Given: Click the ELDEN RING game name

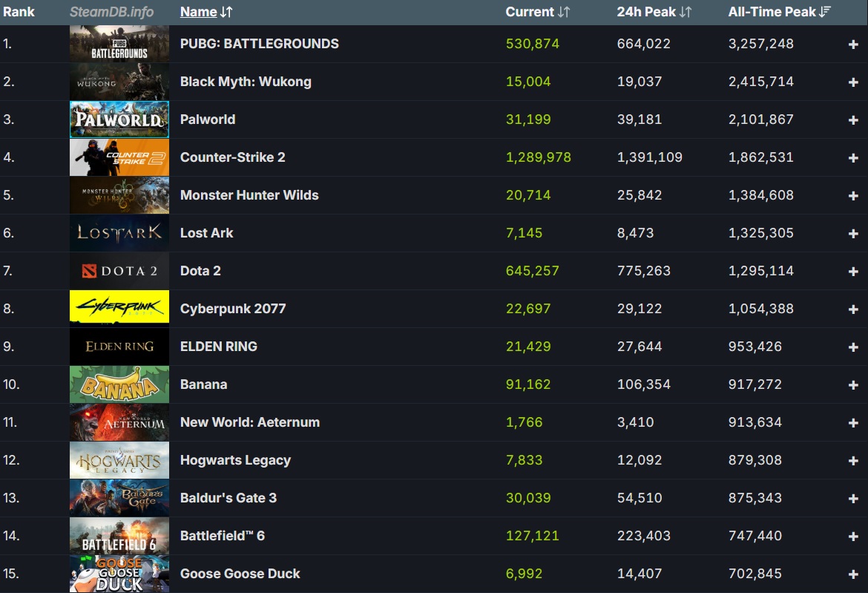Looking at the screenshot, I should click(219, 347).
